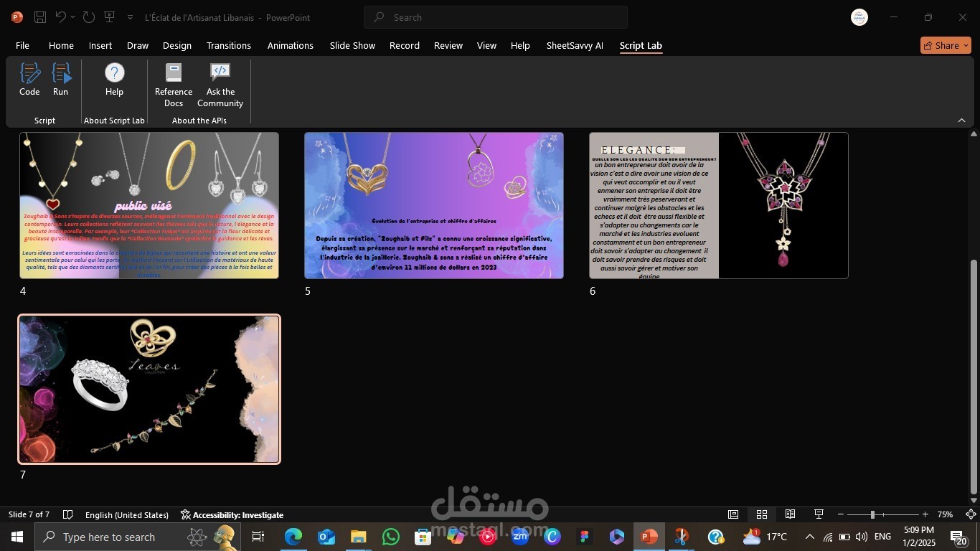This screenshot has width=980, height=551.
Task: Open Task View on taskbar
Action: [258, 537]
